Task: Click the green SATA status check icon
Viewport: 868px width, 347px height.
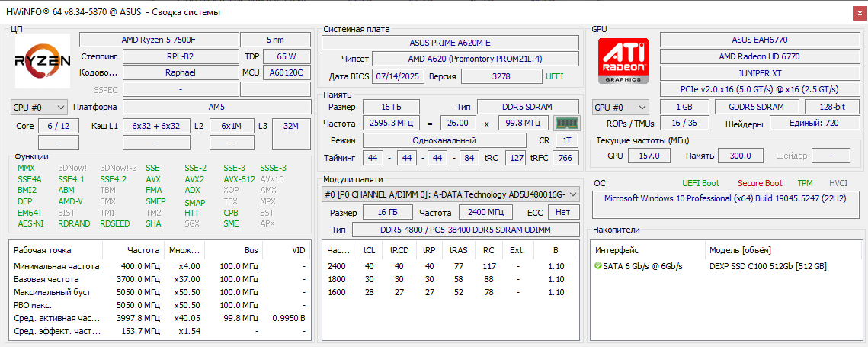Action: coord(598,266)
